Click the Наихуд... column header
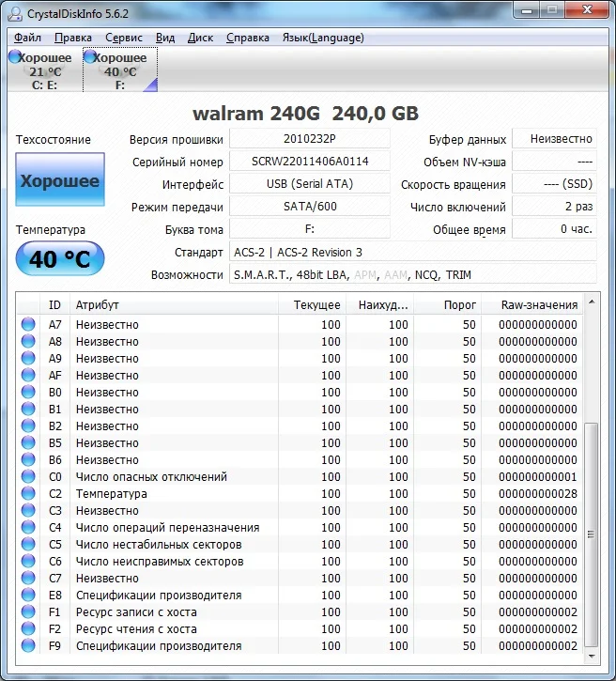This screenshot has height=681, width=616. pyautogui.click(x=380, y=305)
